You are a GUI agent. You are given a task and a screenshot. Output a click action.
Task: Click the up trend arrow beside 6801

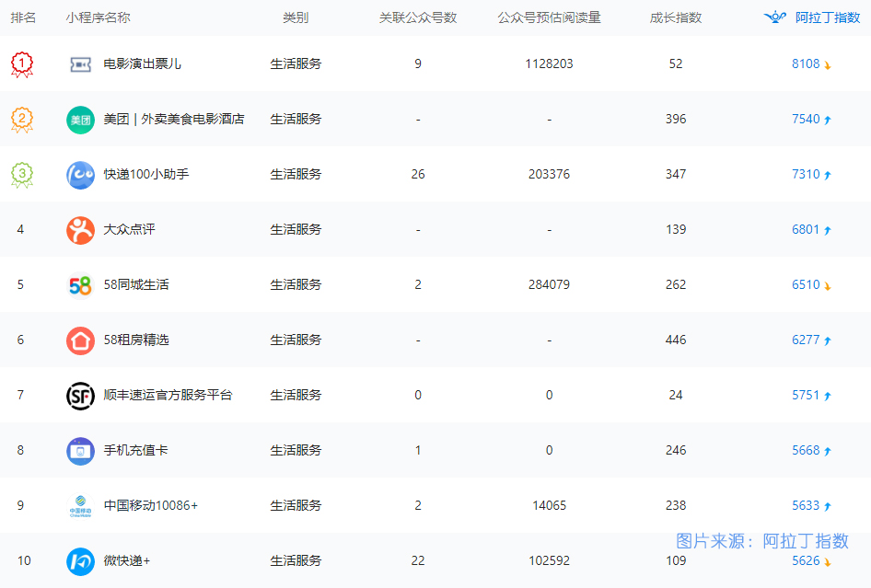click(828, 230)
